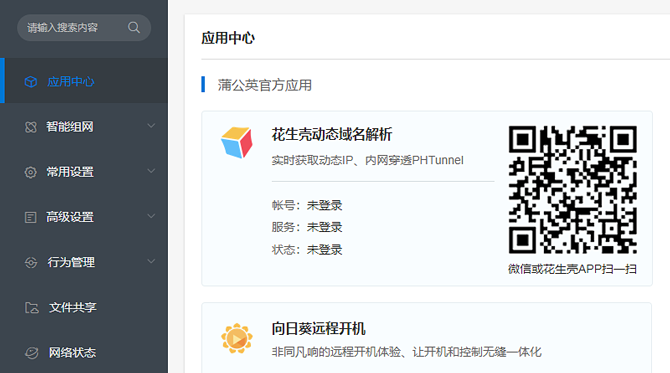Screen dimensions: 670x373
Task: Click the 花生壳 colorful cube app icon
Action: (236, 142)
